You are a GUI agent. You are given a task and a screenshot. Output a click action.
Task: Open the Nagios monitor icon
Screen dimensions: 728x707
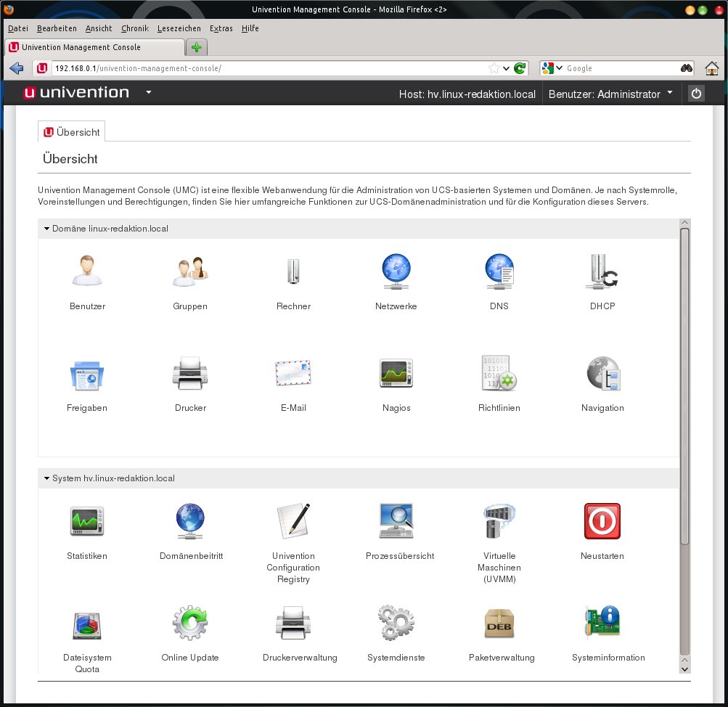point(396,373)
